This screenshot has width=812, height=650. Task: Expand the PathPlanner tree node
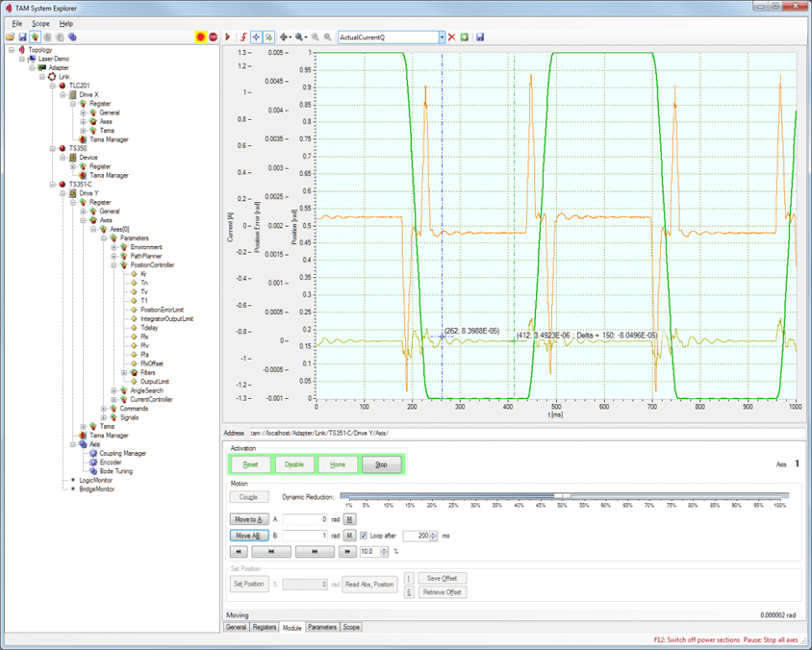[114, 257]
